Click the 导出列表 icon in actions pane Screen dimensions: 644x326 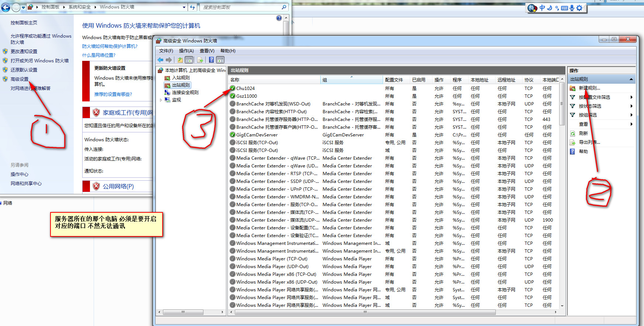[572, 142]
